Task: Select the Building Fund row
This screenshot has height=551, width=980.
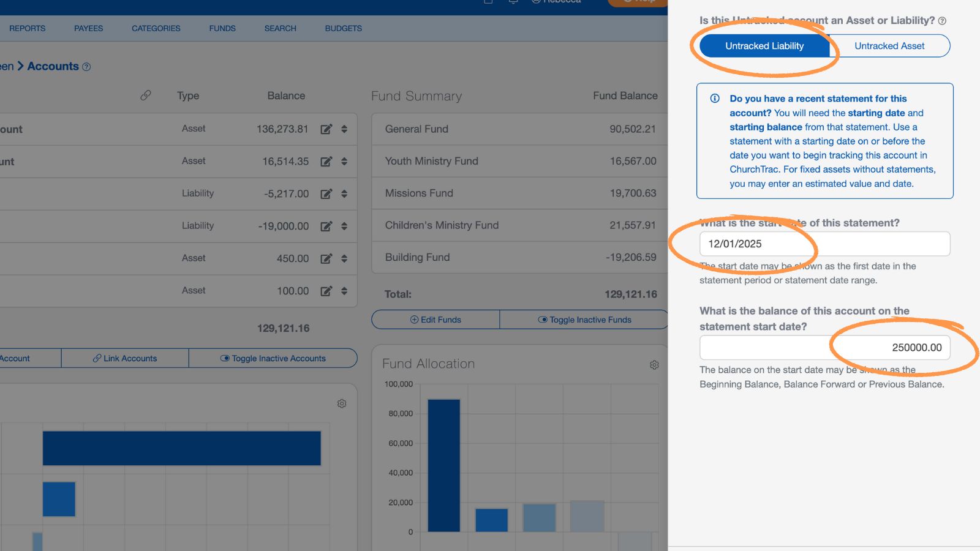Action: point(520,258)
